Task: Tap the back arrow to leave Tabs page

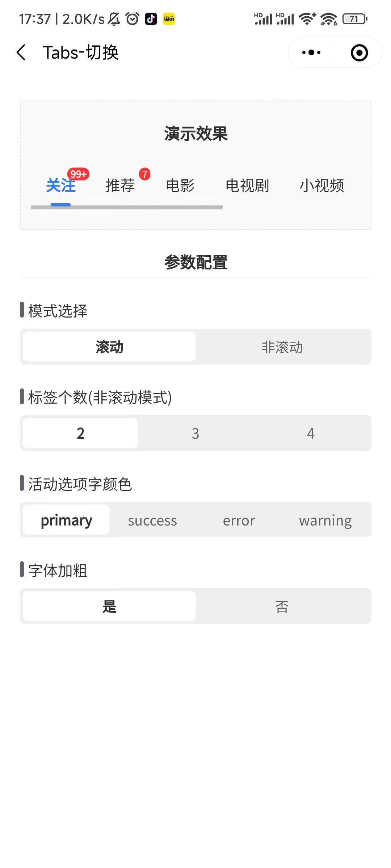Action: click(21, 52)
